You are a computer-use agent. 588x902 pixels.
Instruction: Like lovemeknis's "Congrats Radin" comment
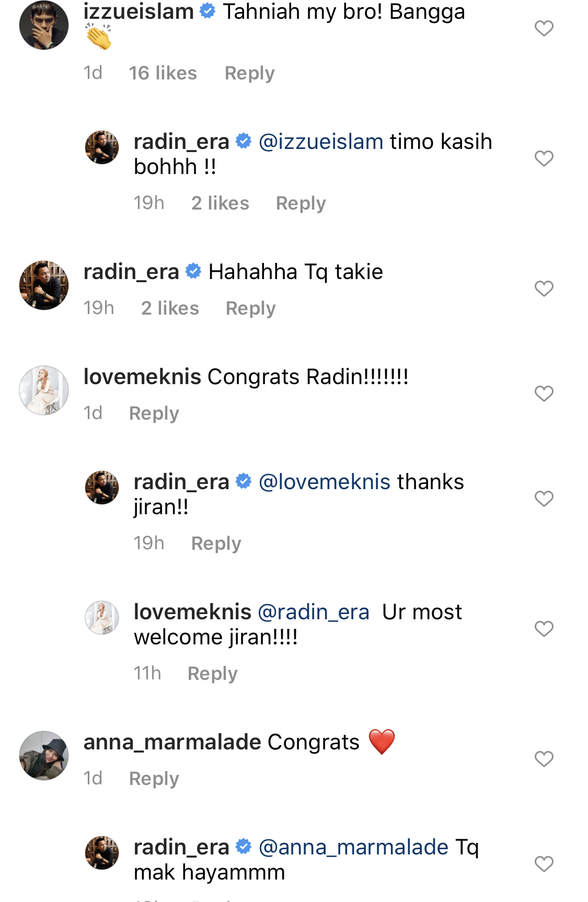click(x=544, y=394)
